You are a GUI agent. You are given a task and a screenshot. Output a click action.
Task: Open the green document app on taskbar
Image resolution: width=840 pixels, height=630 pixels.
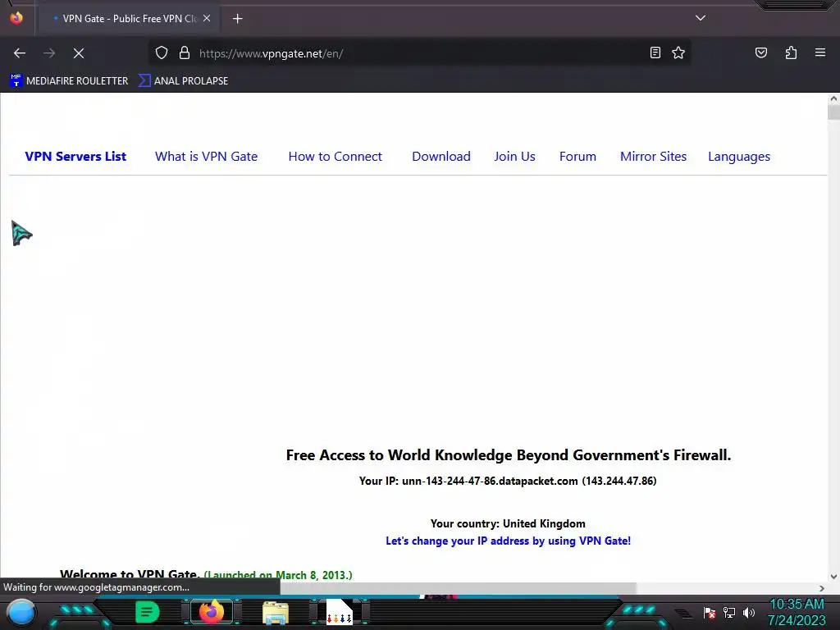pos(148,612)
